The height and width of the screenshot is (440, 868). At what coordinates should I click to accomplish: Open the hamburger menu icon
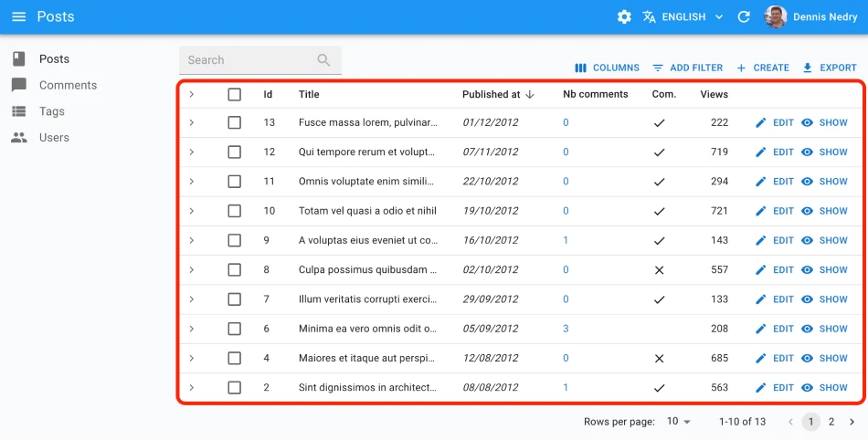pyautogui.click(x=19, y=16)
